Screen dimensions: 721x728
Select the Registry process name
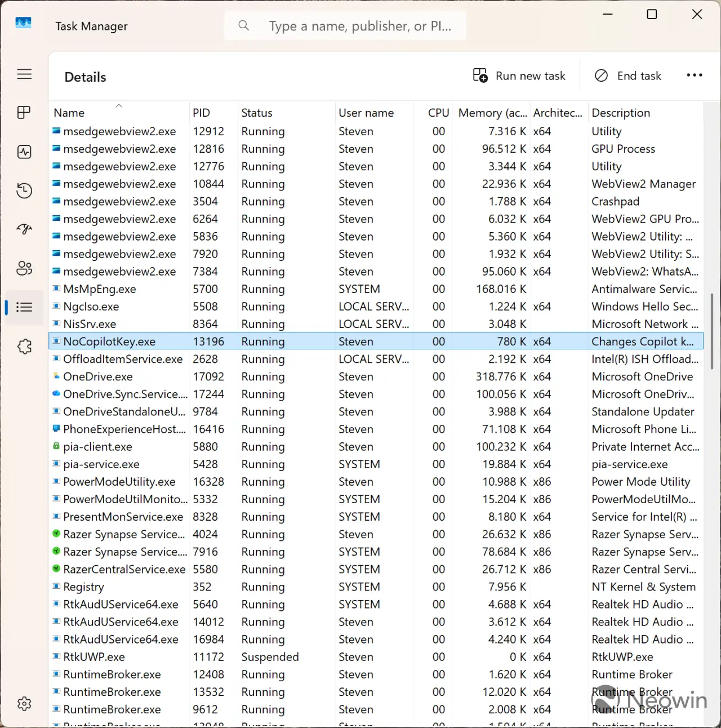click(x=83, y=587)
